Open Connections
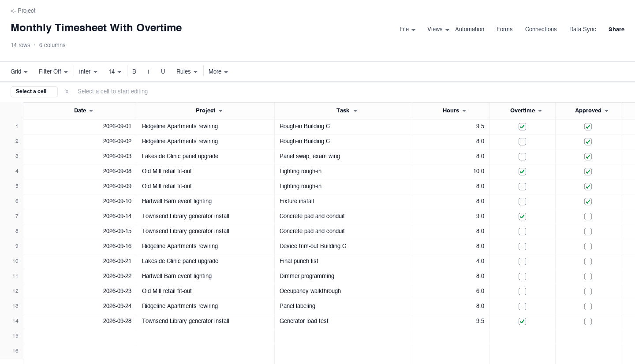 541,30
